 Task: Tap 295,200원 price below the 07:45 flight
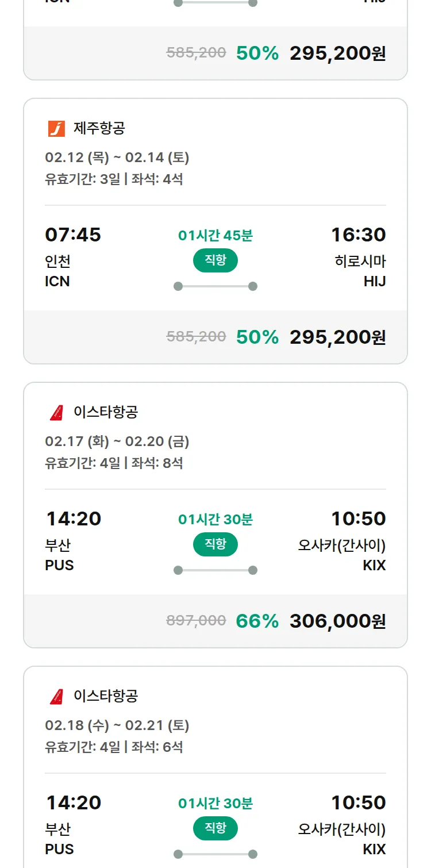(337, 337)
